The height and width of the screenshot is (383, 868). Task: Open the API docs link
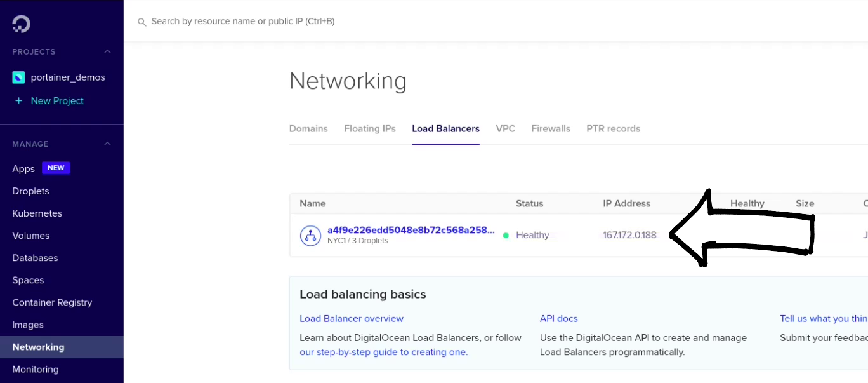click(x=559, y=319)
